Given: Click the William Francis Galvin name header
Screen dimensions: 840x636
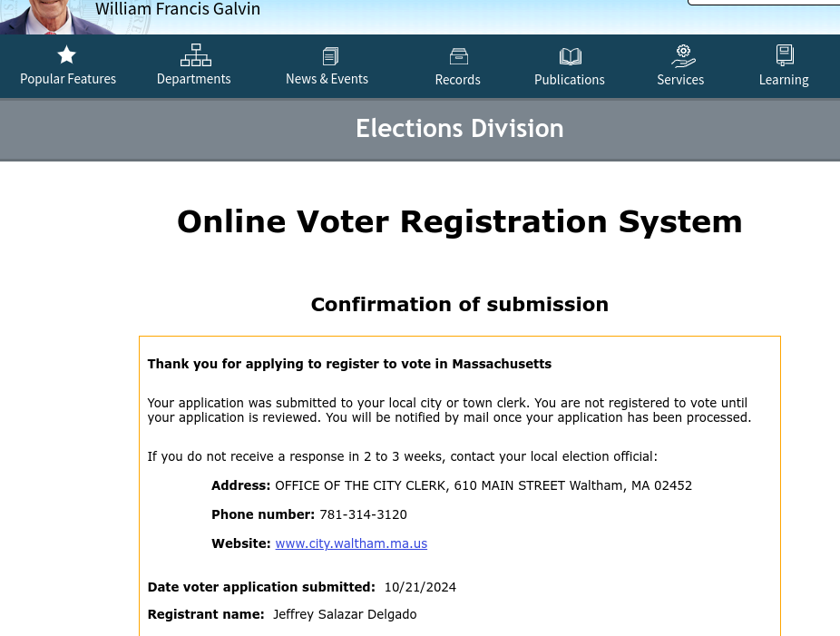Looking at the screenshot, I should point(178,8).
